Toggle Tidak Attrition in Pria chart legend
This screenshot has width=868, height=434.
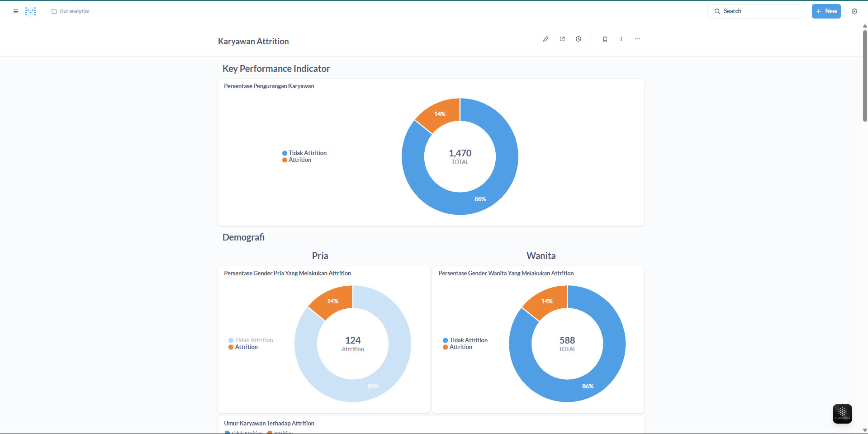click(x=253, y=340)
